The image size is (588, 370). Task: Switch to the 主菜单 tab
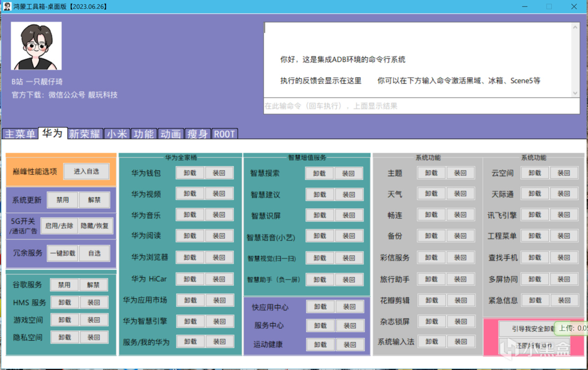[20, 134]
